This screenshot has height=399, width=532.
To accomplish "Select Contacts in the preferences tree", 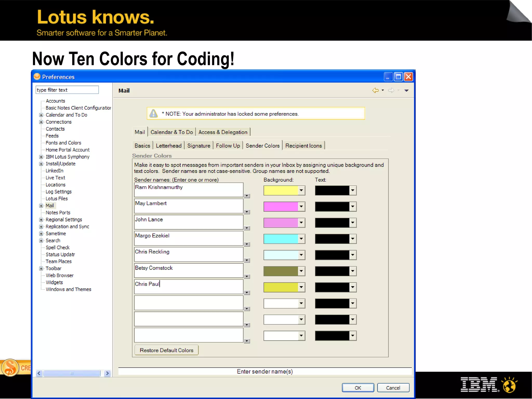I will [55, 129].
